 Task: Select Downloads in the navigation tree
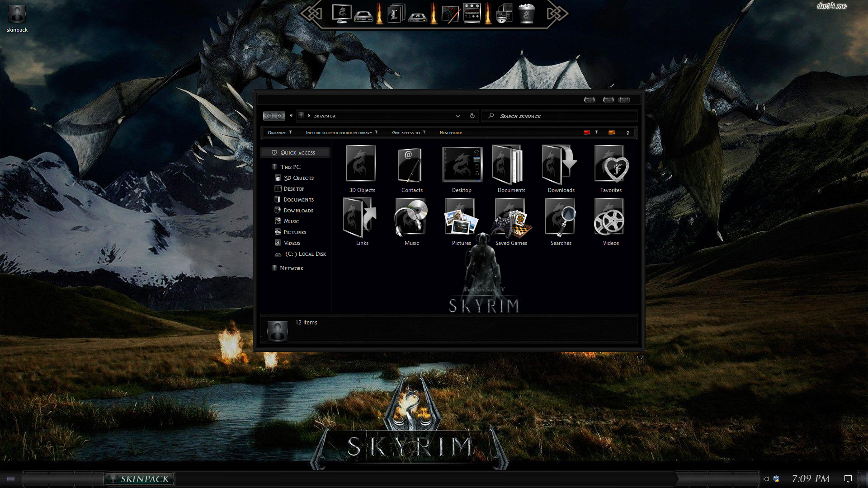tap(298, 211)
